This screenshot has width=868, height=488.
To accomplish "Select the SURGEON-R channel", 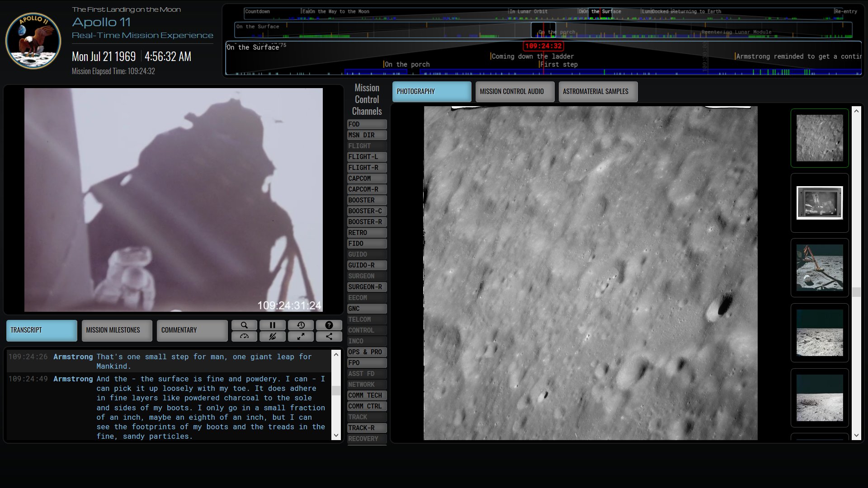I will click(x=367, y=287).
